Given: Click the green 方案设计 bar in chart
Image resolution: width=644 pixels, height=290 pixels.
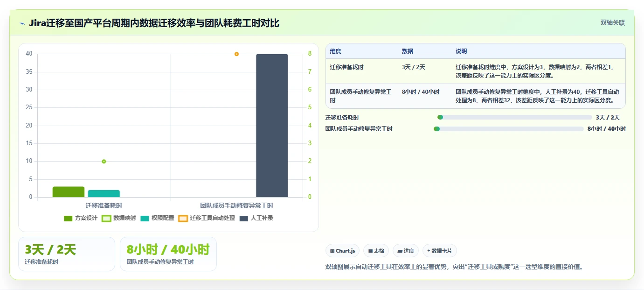Looking at the screenshot, I should (69, 192).
